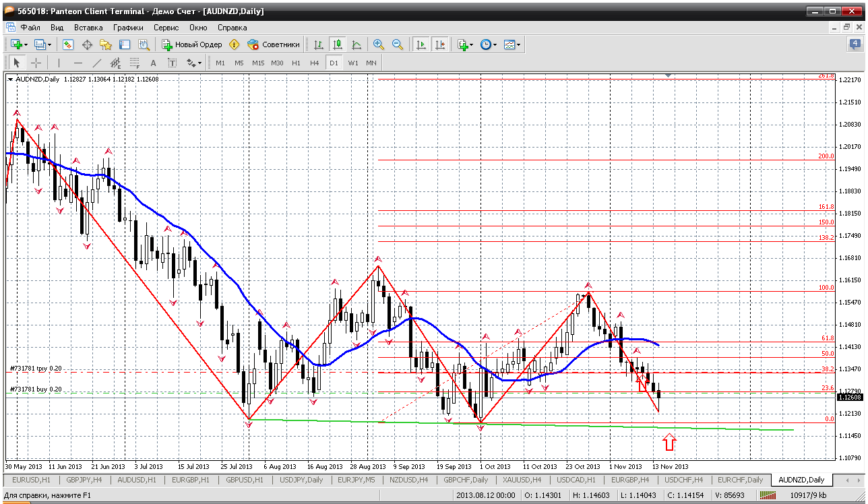The image size is (868, 504).
Task: Select the D1 timeframe button
Action: [334, 63]
